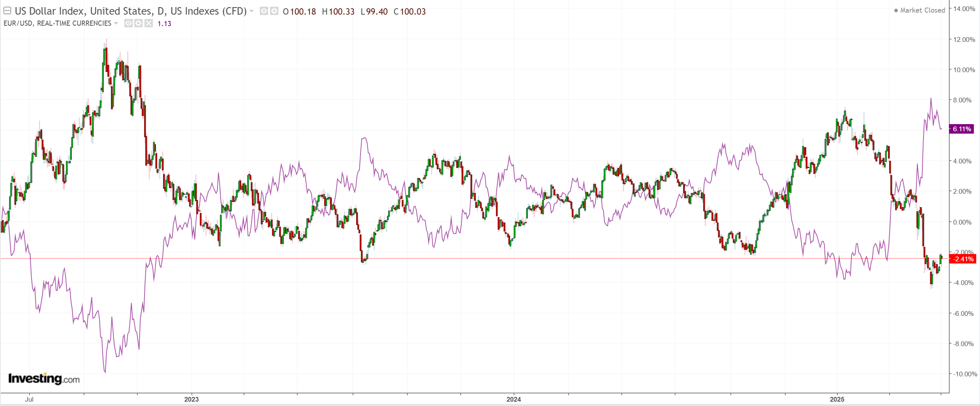Viewport: 980px width, 406px height.
Task: Click the purple 6.11% price label
Action: (961, 129)
